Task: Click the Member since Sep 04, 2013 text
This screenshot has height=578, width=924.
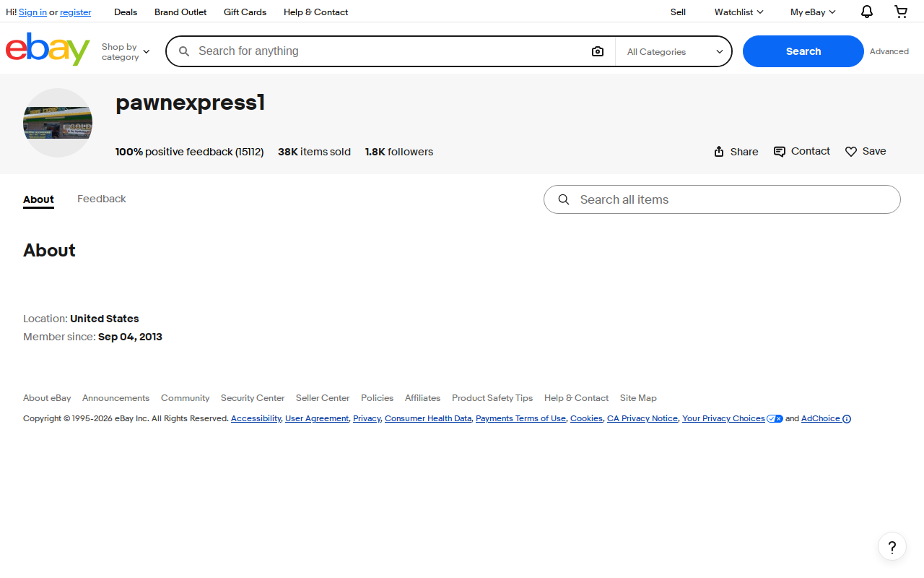Action: tap(92, 337)
